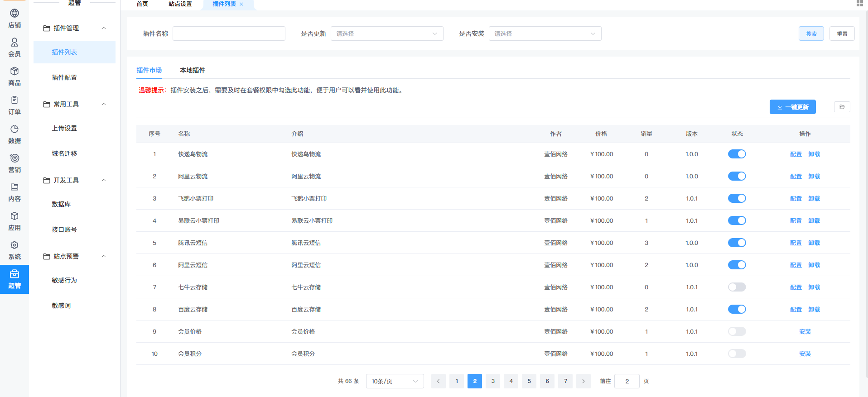Enable the 会员积分 status switch
This screenshot has width=868, height=397.
point(737,354)
